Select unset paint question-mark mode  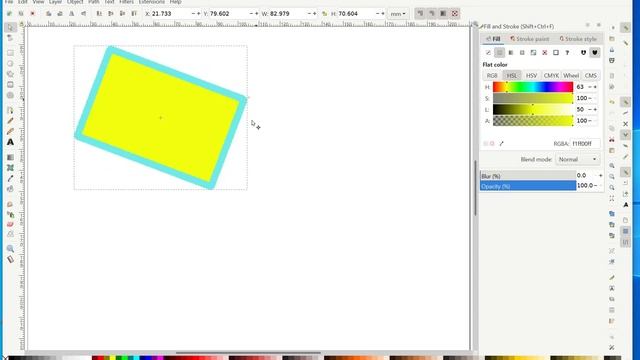point(567,53)
